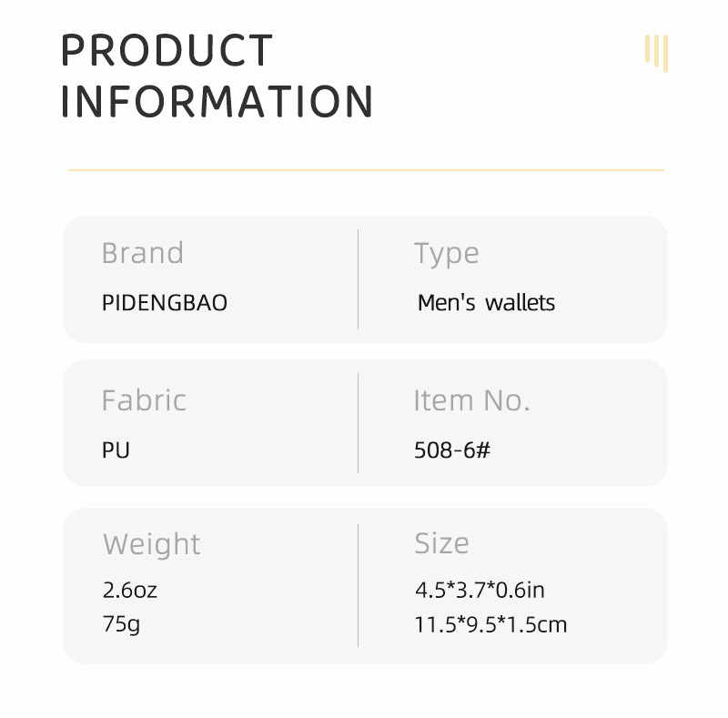Click the 4.5*3.7*0.6in dimensions
This screenshot has width=728, height=718.
(480, 590)
